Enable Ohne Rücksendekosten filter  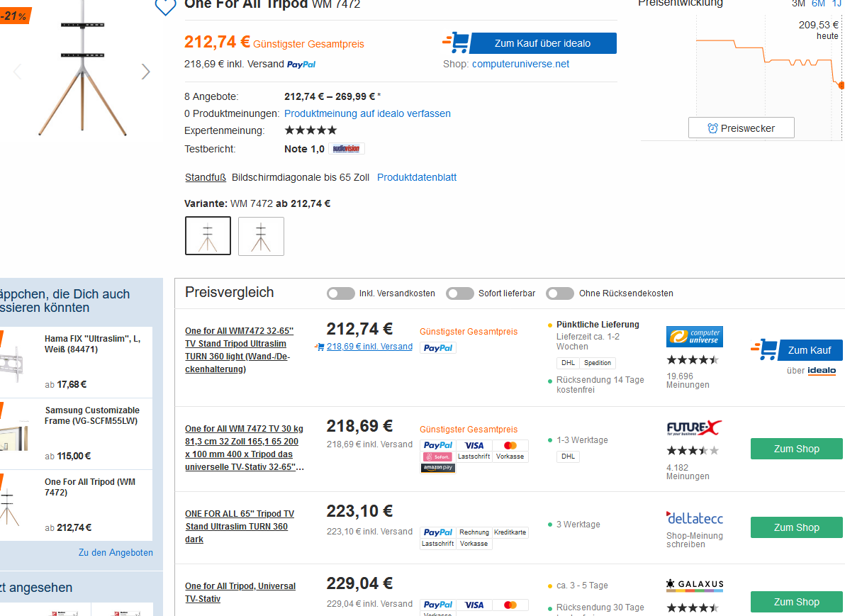pos(559,293)
